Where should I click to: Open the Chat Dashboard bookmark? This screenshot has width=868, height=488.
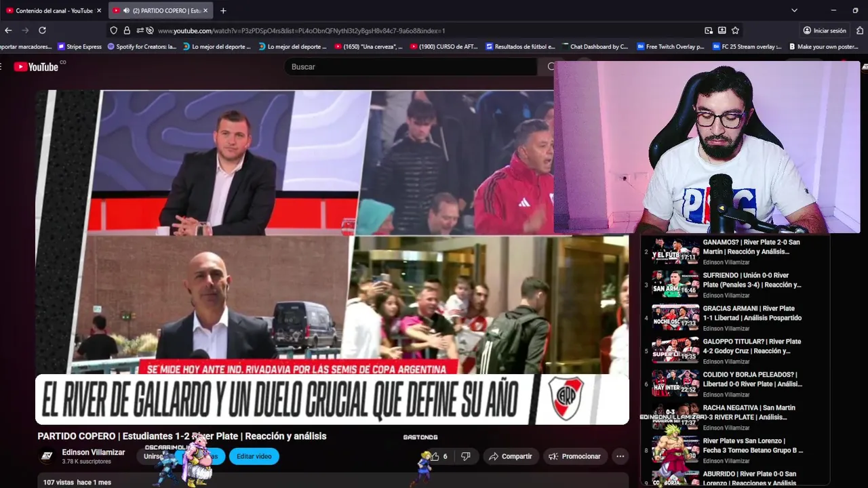[x=595, y=47]
